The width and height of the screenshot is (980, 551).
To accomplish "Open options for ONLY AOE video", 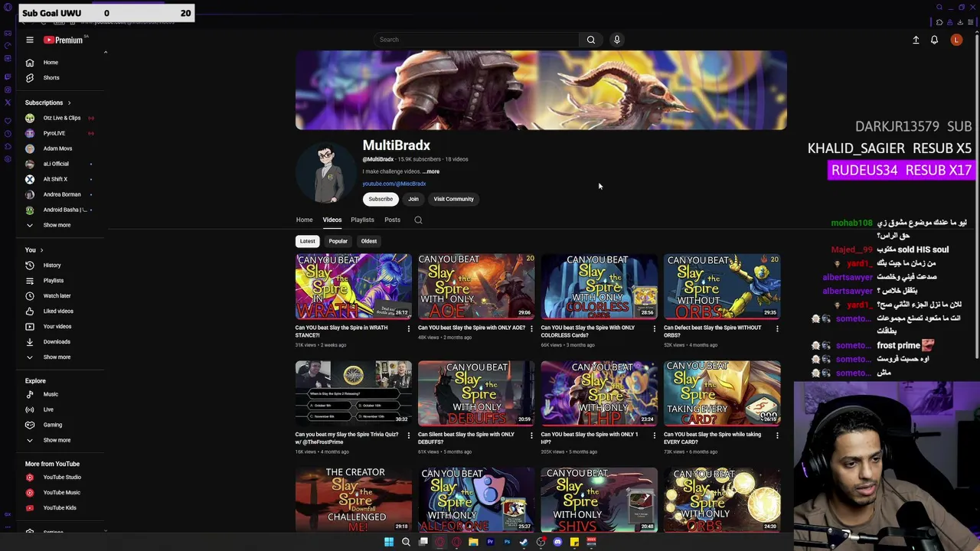I will click(531, 328).
